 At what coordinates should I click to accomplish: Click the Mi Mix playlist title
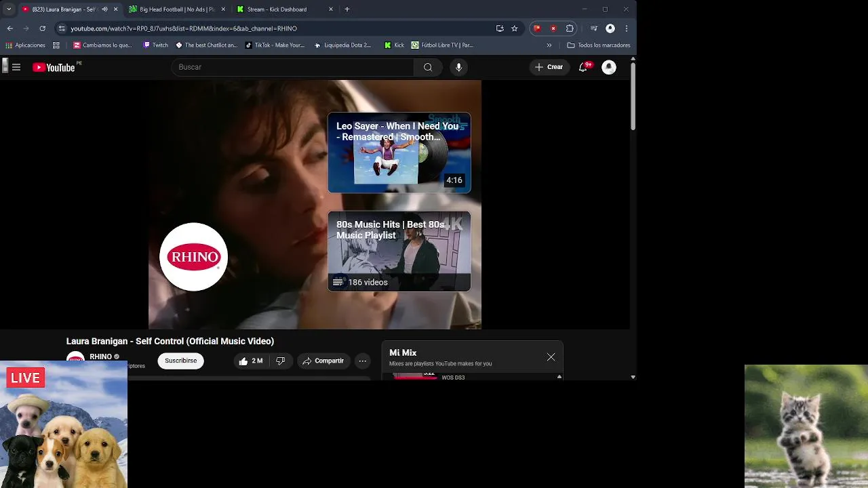click(x=403, y=352)
